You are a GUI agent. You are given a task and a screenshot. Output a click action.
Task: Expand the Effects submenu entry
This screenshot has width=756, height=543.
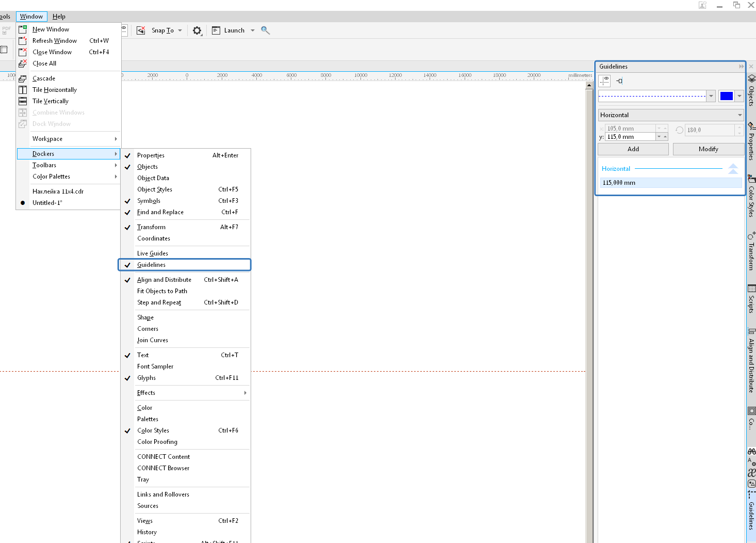click(x=146, y=393)
